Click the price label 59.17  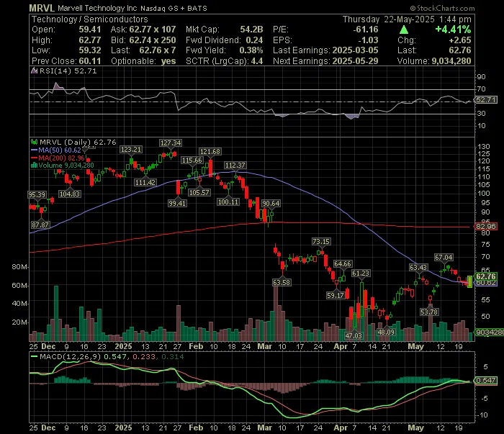(336, 295)
